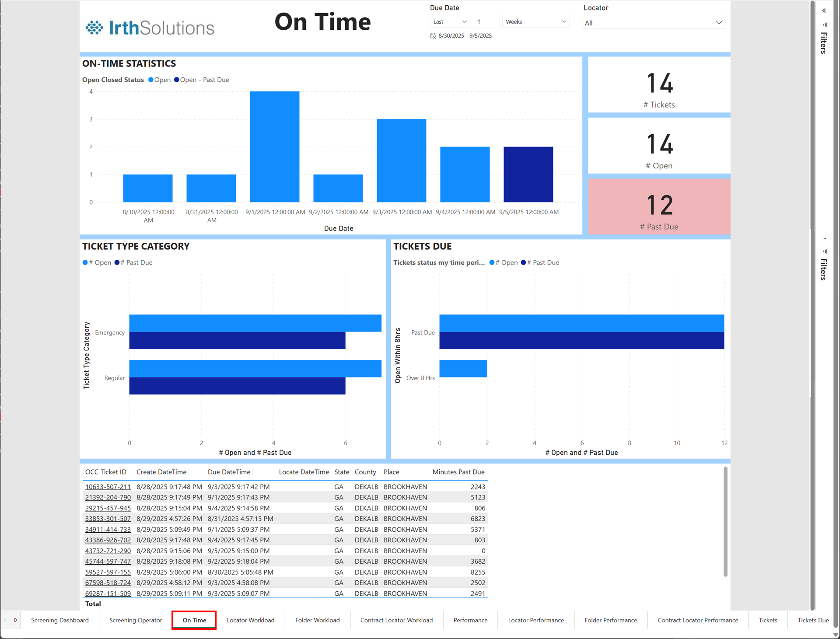Image resolution: width=840 pixels, height=639 pixels.
Task: Toggle Open - Past Due legend marker
Action: coord(177,80)
